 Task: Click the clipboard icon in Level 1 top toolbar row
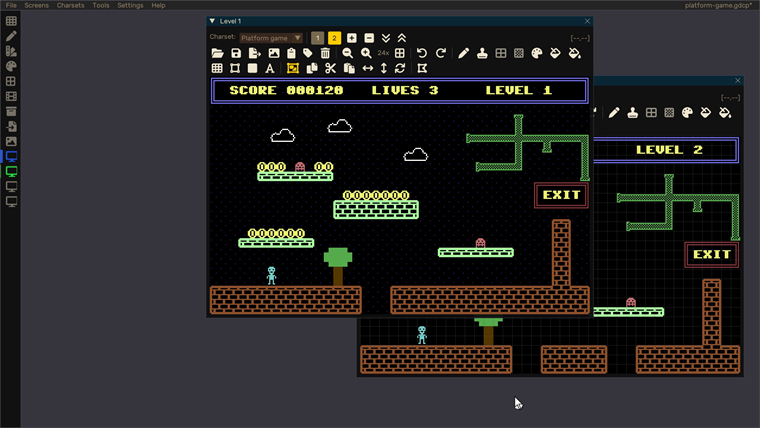coord(291,53)
